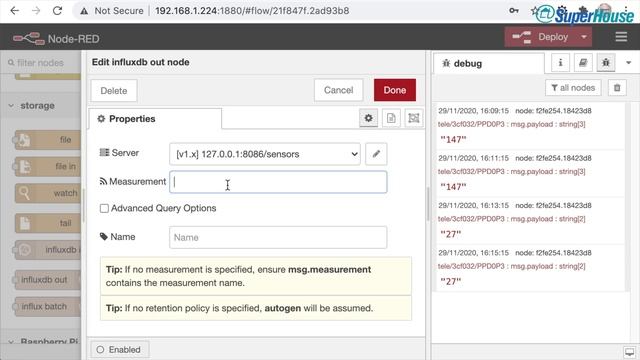The height and width of the screenshot is (360, 640).
Task: Click the browser forward arrow
Action: point(36,11)
